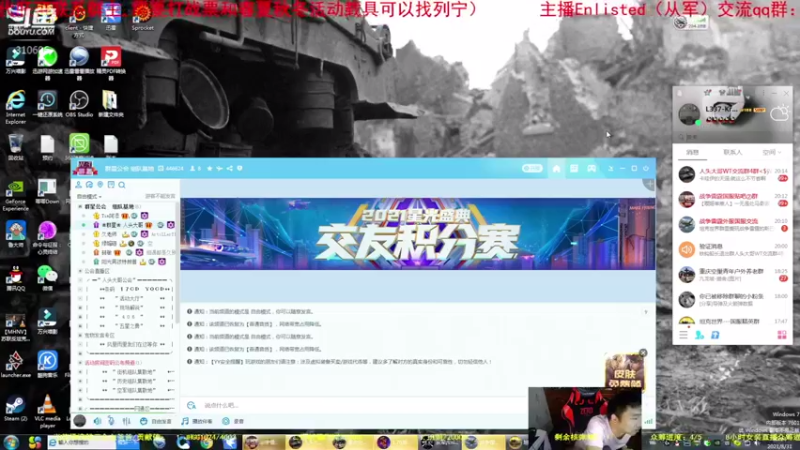
Task: Click the app grid icon beside home icon
Action: tap(574, 168)
